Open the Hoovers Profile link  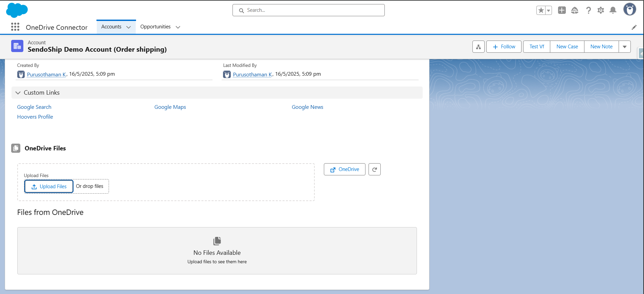[35, 117]
